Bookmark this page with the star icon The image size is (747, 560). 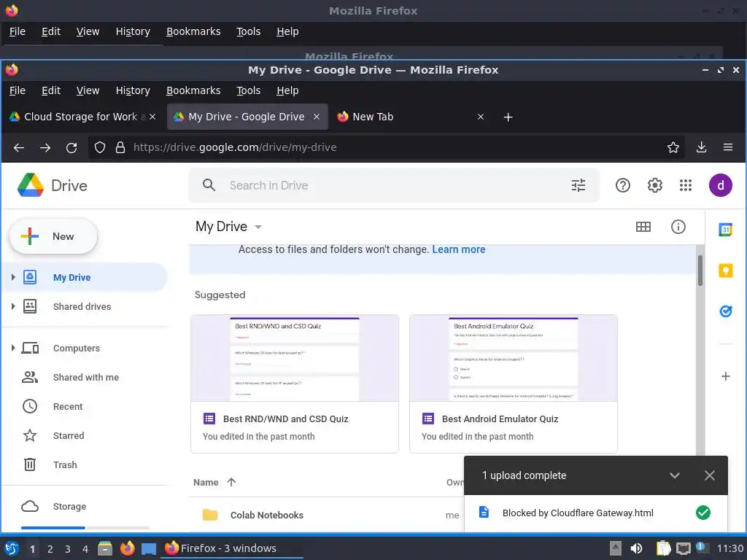pos(673,147)
